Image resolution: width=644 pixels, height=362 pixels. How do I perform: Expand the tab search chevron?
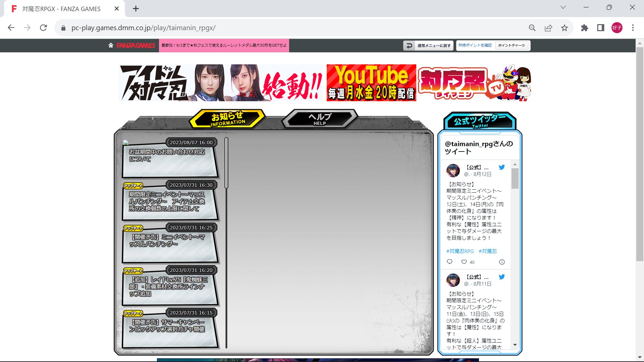tap(563, 7)
